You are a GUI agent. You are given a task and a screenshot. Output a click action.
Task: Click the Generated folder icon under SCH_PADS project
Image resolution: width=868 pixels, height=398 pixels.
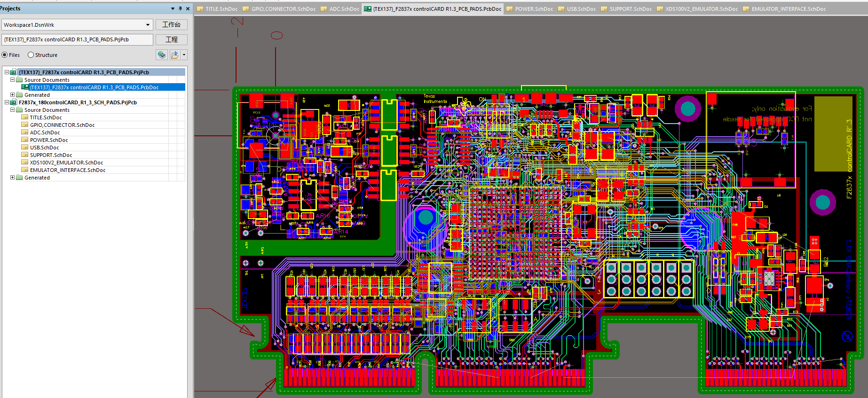[x=19, y=178]
